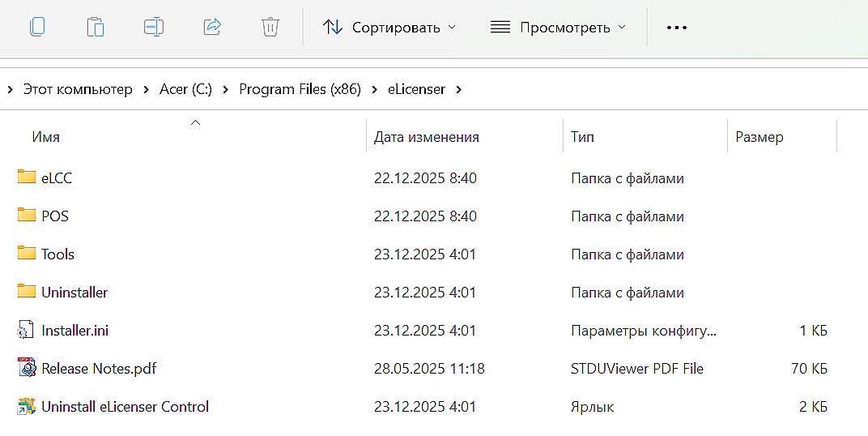Click the Uninstaller folder icon
This screenshot has height=436, width=868.
[x=26, y=292]
